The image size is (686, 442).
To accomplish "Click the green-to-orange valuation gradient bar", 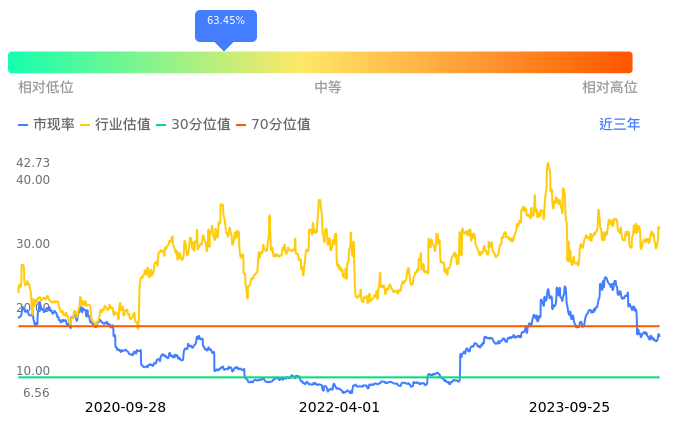I will 320,62.
